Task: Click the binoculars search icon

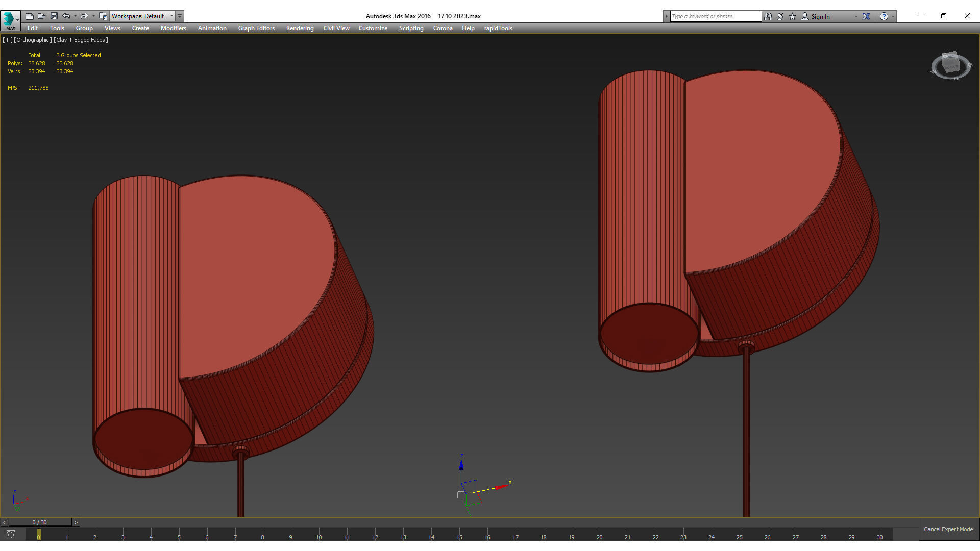Action: (768, 16)
